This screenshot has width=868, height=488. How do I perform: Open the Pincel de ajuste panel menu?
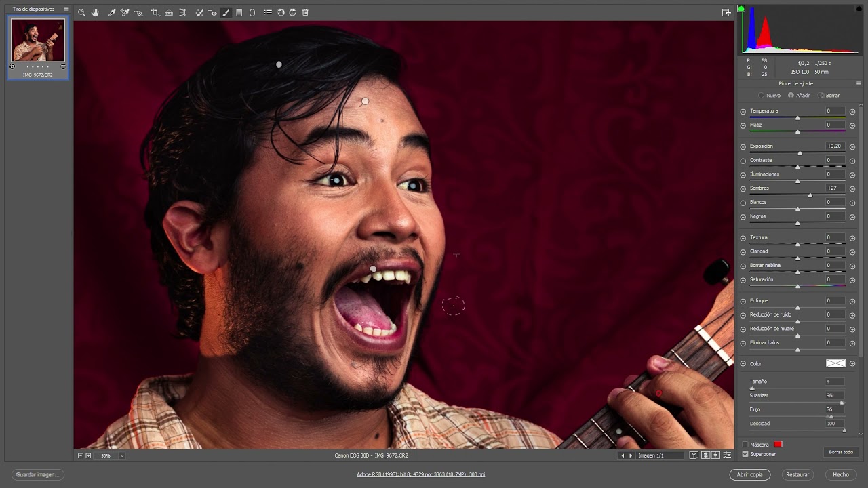(859, 83)
